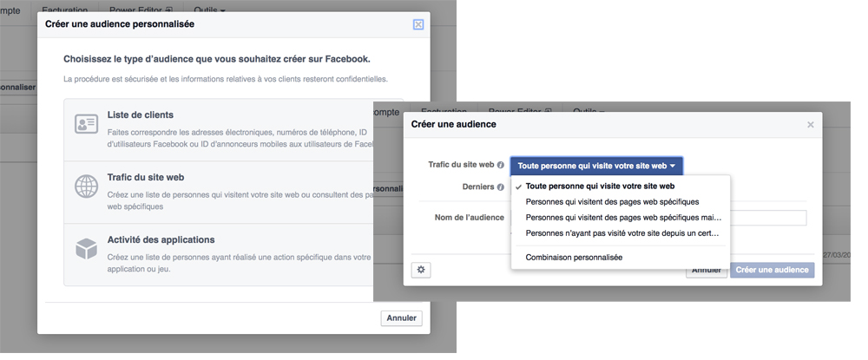The width and height of the screenshot is (868, 360).
Task: Click info icon next to Derniers
Action: (501, 187)
